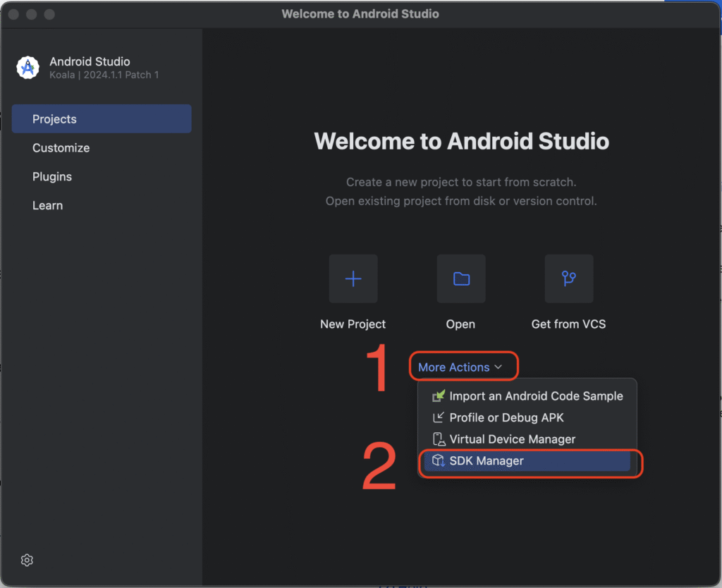Choose Import an Android Code Sample
This screenshot has height=588, width=722.
(x=527, y=396)
